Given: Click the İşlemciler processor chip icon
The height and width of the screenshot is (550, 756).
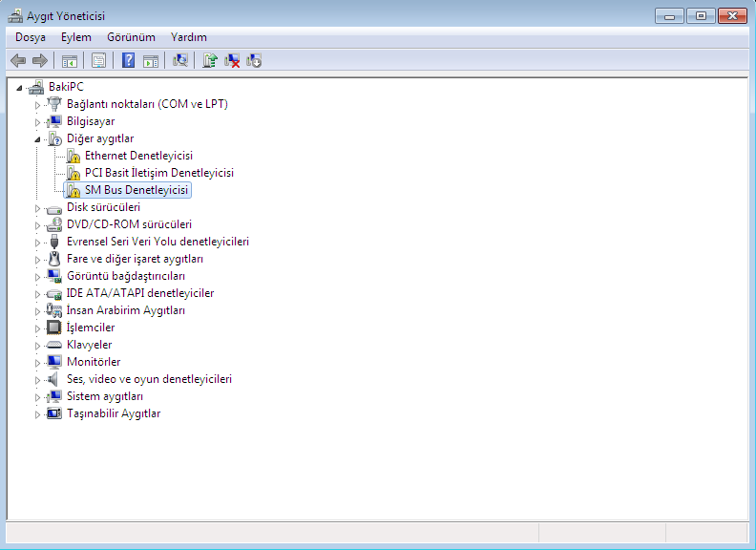Looking at the screenshot, I should pos(54,328).
